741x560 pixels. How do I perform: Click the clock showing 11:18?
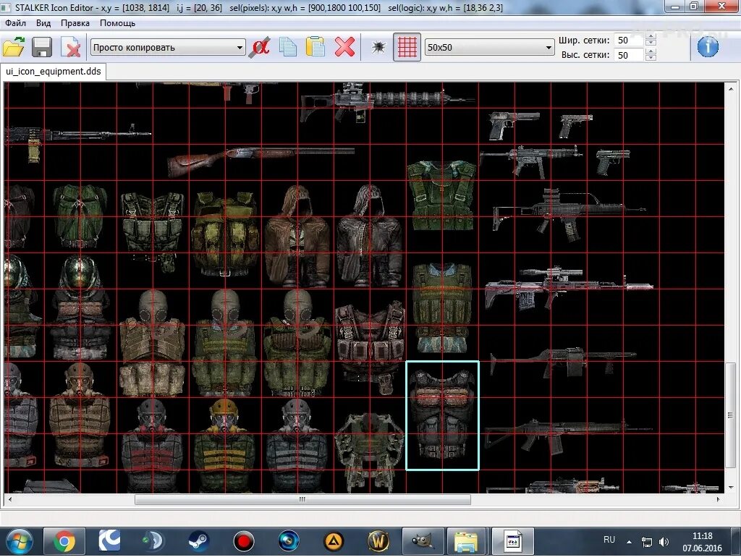[x=702, y=536]
